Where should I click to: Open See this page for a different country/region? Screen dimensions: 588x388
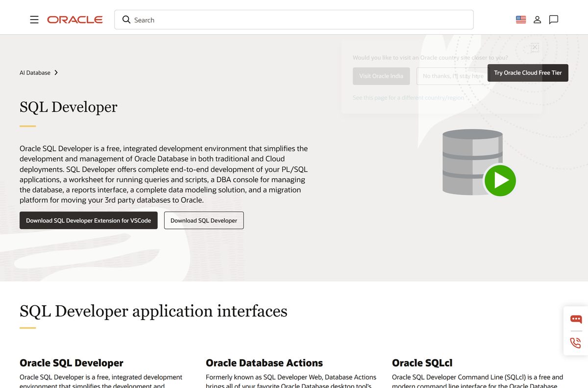pyautogui.click(x=408, y=97)
